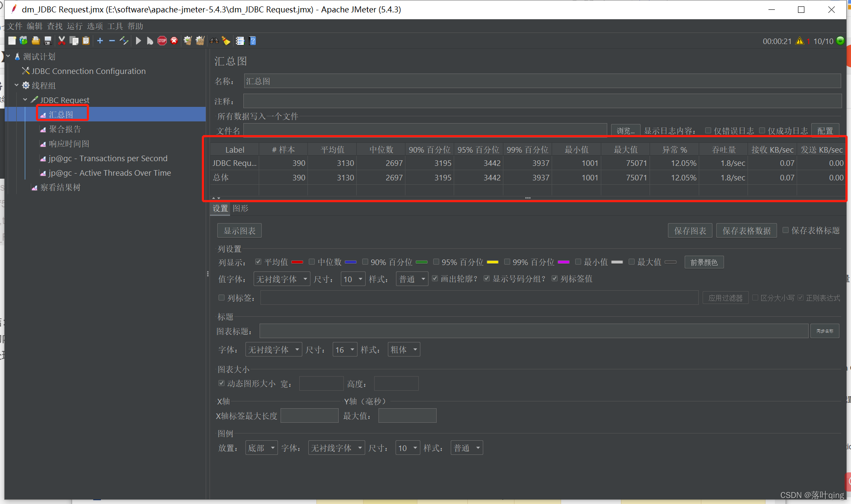
Task: Click the red 平均值 color swatch
Action: (297, 262)
